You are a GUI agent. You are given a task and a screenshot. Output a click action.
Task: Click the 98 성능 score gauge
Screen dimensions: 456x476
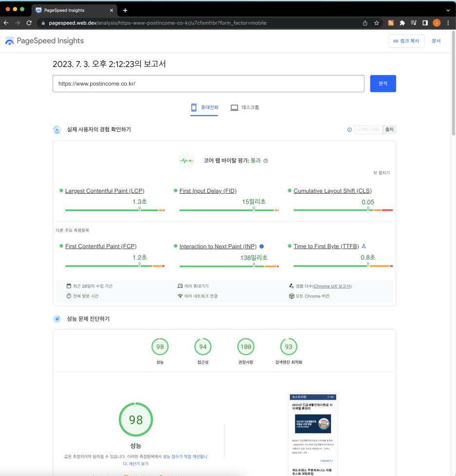click(x=160, y=347)
